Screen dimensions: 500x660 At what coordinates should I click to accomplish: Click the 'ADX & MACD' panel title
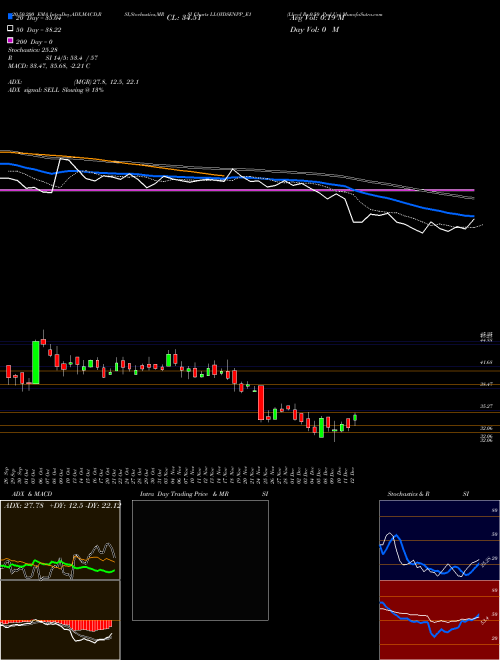pyautogui.click(x=32, y=494)
